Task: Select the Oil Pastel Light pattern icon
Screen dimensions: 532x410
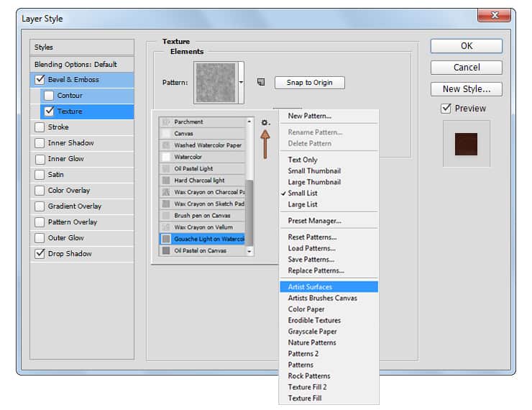Action: [x=166, y=169]
